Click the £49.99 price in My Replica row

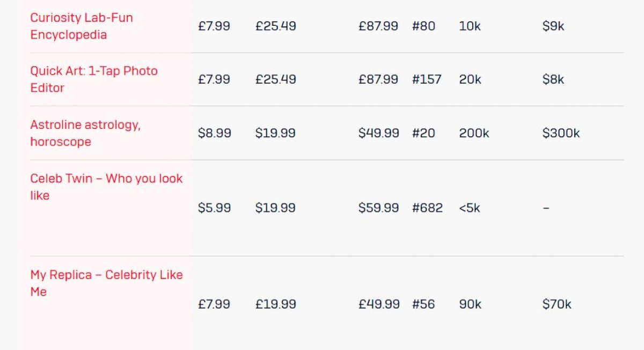379,304
